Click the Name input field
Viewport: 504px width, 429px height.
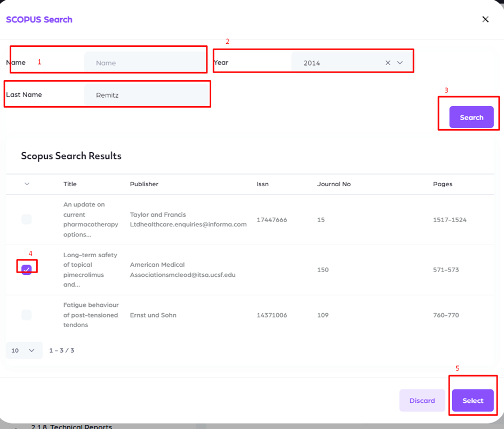pyautogui.click(x=145, y=63)
